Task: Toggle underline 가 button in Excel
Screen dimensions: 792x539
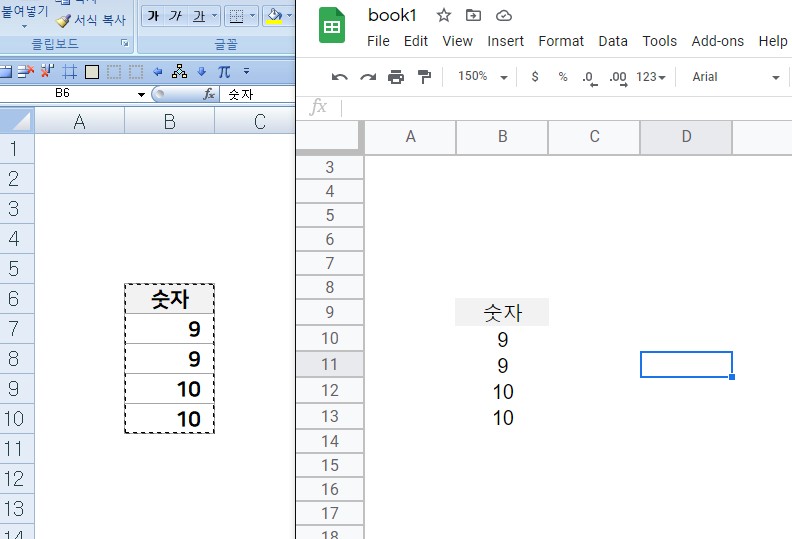Action: point(199,16)
